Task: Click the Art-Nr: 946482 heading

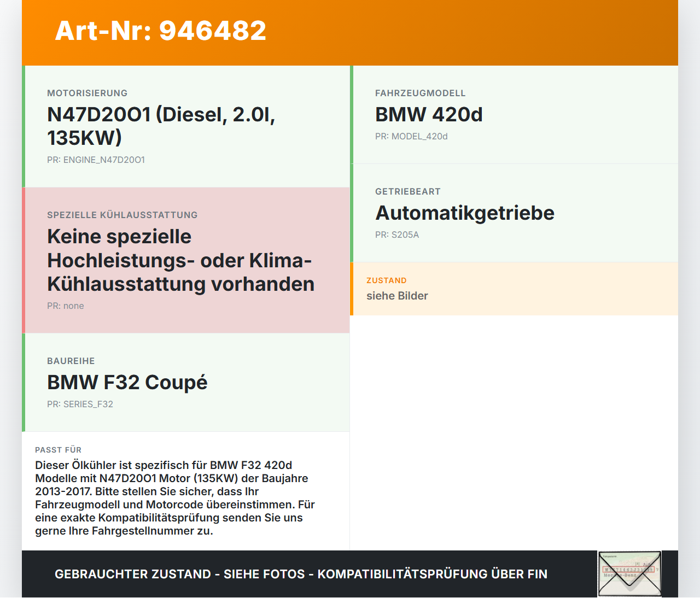Action: [160, 31]
